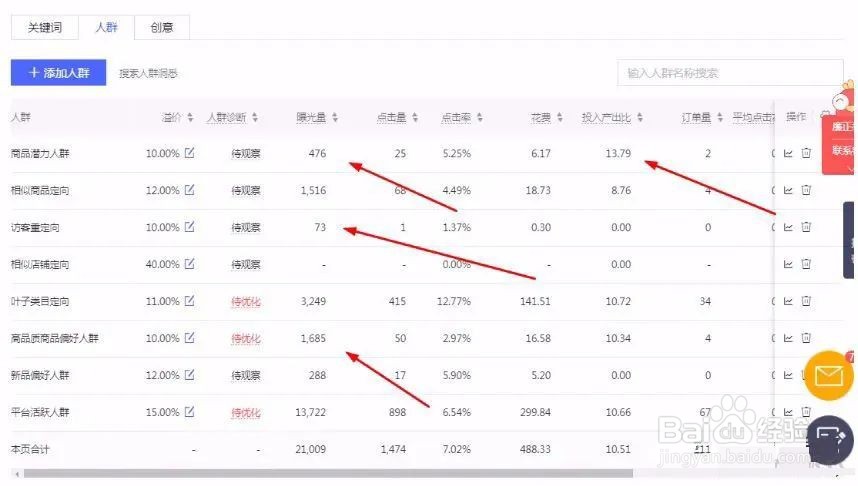Screen dimensions: 858x486
Task: Edit premium for 平台活跃人群 row
Action: click(189, 412)
